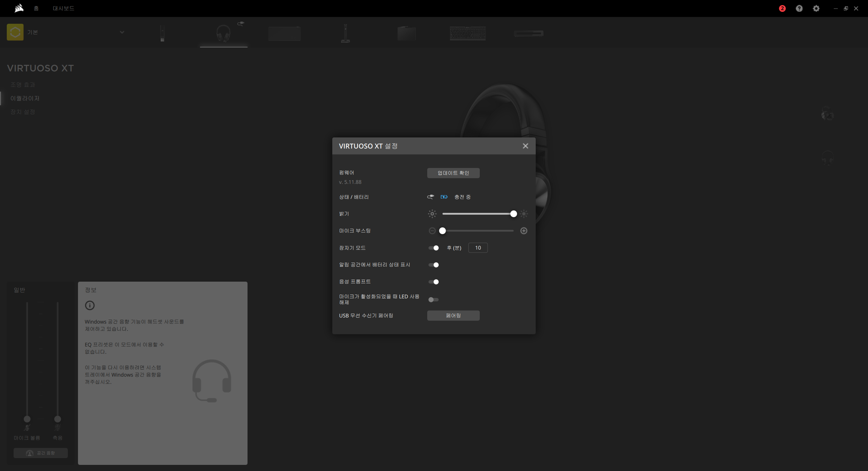This screenshot has height=471, width=868.
Task: Click the firmware version text v. 5.11.88
Action: coord(350,182)
